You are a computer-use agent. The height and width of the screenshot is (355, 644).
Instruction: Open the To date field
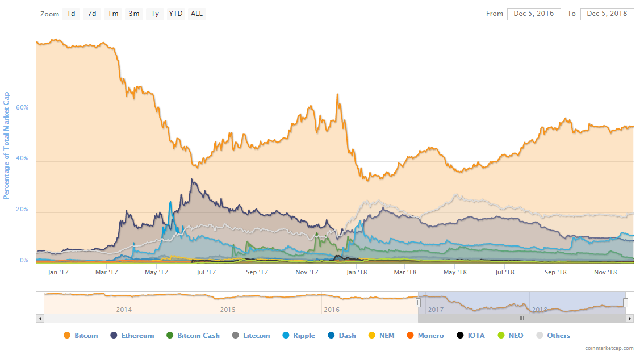tap(607, 14)
